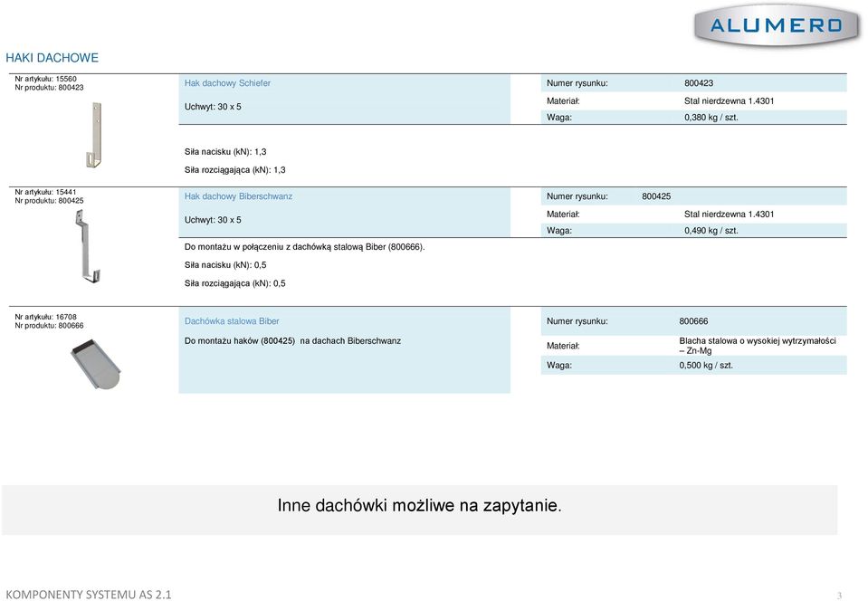Click Siła rozciągająca (kN): 1,3
868x601 pixels.
[234, 170]
